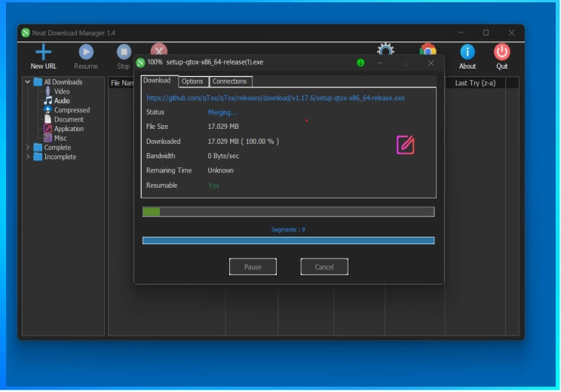This screenshot has height=392, width=561.
Task: Click the File Name column header
Action: [121, 83]
